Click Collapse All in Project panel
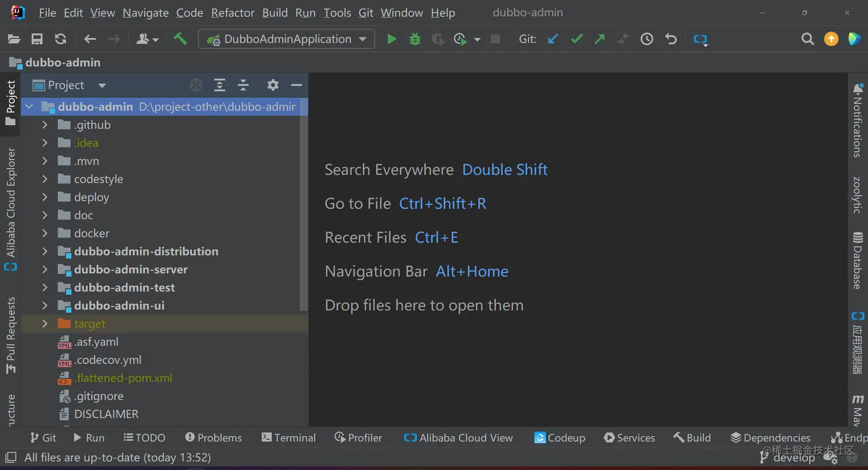Image resolution: width=868 pixels, height=470 pixels. 243,85
